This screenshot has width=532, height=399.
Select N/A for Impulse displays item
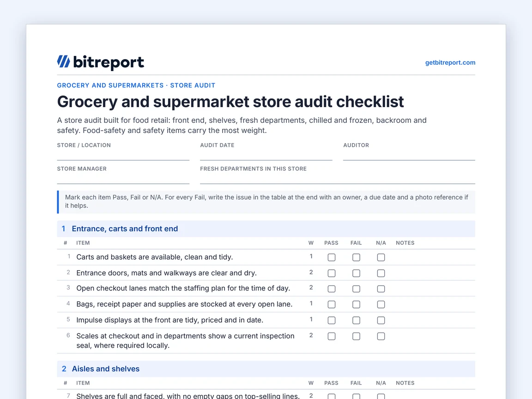pyautogui.click(x=381, y=320)
